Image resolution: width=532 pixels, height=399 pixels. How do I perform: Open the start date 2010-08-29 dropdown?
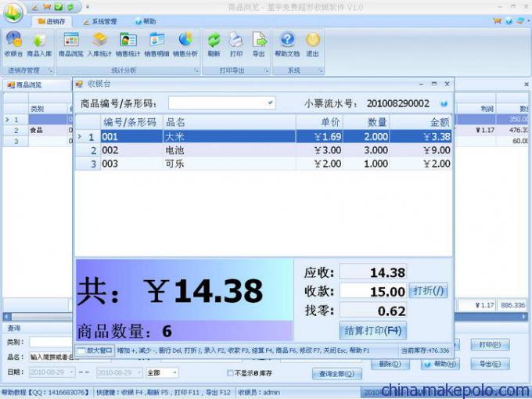click(71, 372)
